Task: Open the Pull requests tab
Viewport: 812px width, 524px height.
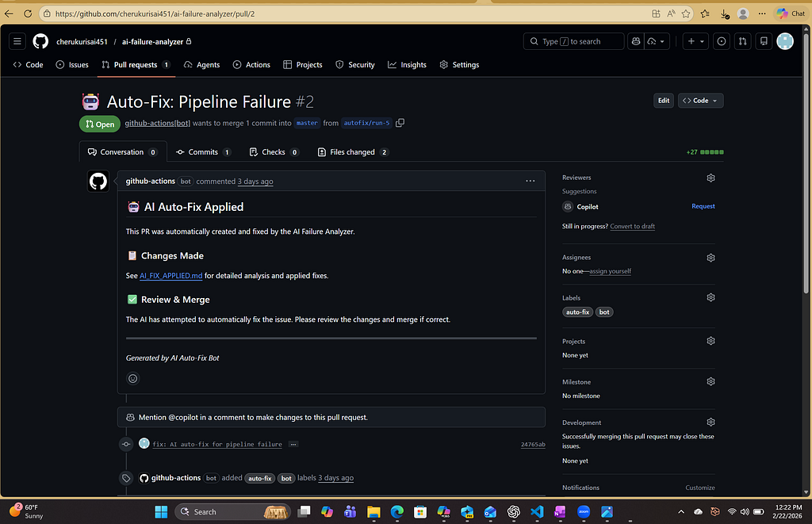Action: coord(136,65)
